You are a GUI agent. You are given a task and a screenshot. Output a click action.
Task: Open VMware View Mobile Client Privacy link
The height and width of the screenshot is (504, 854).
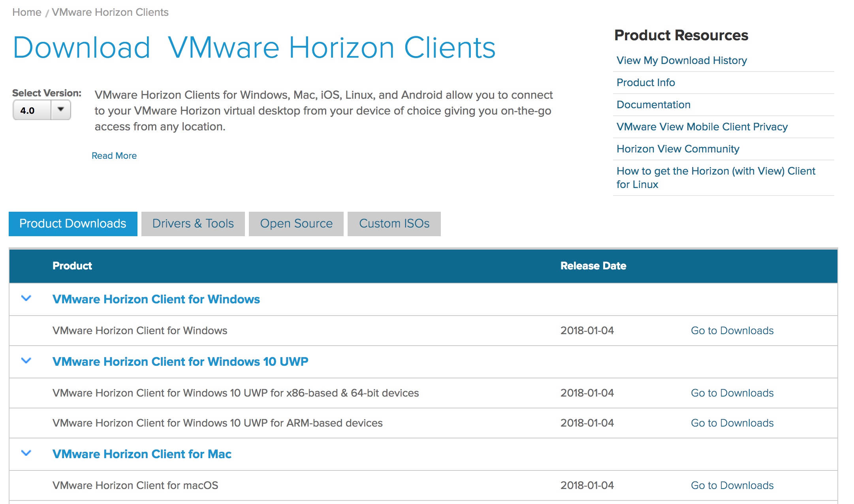point(702,127)
